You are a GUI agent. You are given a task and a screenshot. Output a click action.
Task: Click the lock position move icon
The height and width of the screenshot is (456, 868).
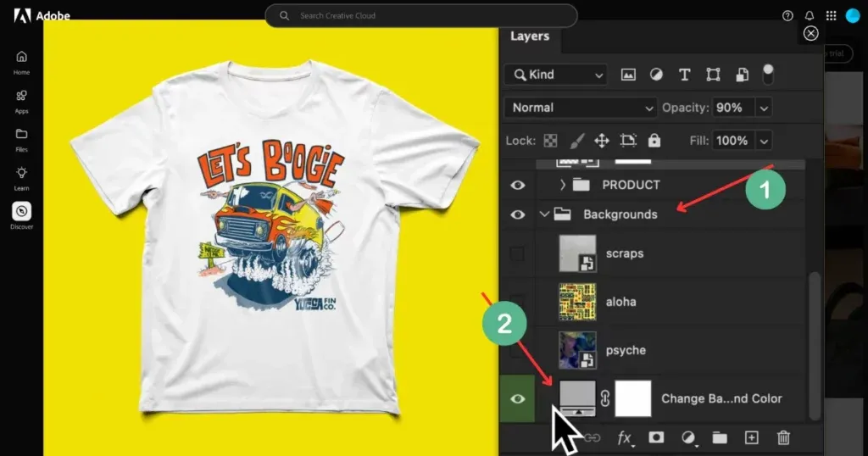[602, 141]
